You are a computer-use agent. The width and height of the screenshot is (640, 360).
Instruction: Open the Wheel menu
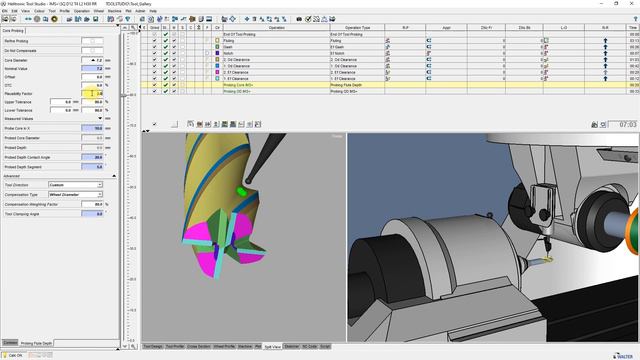click(x=99, y=11)
